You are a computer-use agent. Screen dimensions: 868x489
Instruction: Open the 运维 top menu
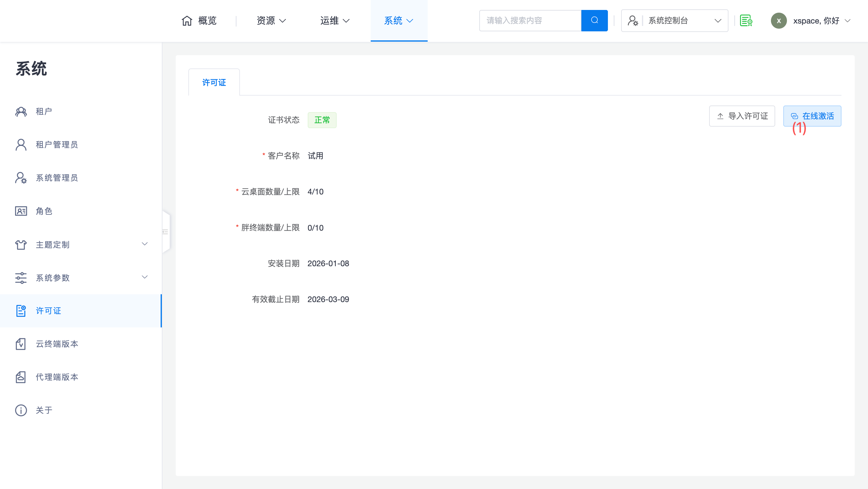point(335,21)
